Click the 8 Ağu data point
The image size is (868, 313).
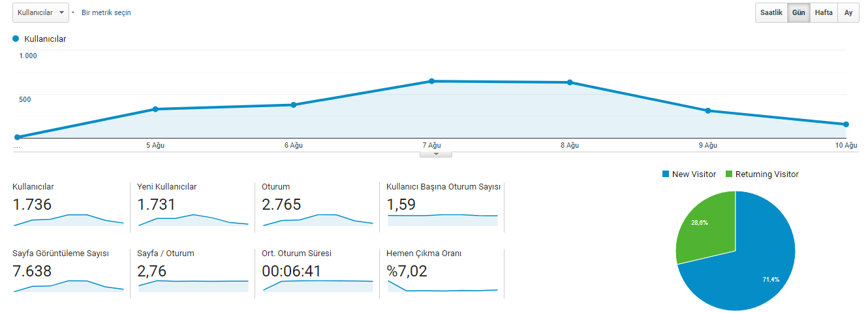coord(570,82)
